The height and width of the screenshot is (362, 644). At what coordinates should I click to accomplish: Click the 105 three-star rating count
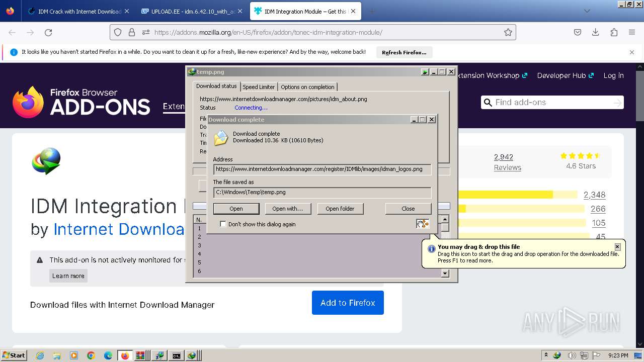[x=598, y=223]
